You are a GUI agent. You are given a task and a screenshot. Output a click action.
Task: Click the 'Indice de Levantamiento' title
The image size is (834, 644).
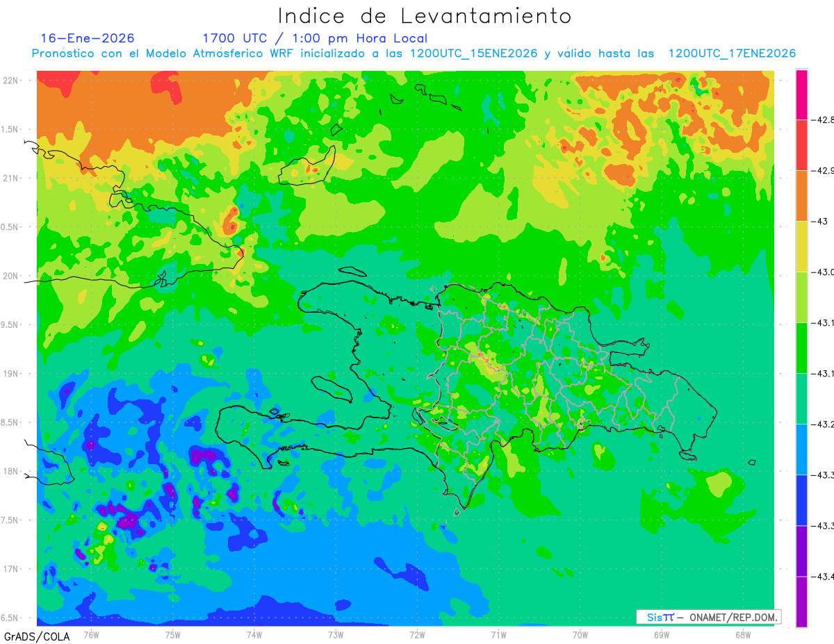click(424, 15)
